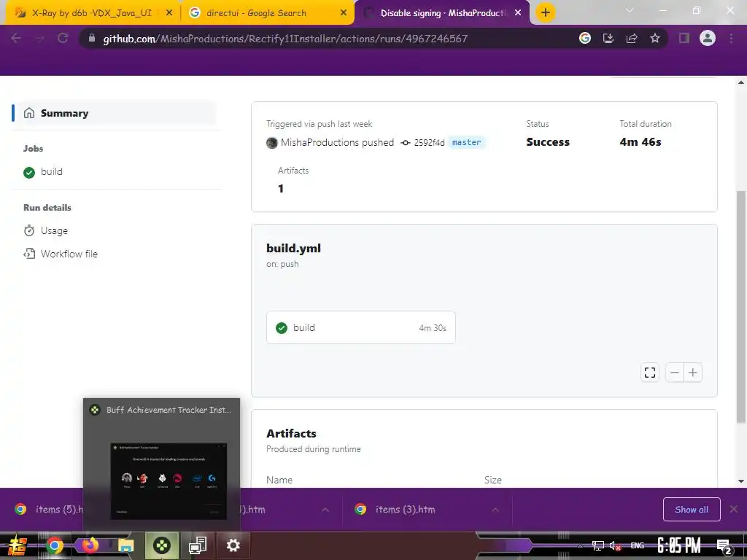This screenshot has width=747, height=560.
Task: Expand options for items (3).htm download
Action: pyautogui.click(x=495, y=510)
